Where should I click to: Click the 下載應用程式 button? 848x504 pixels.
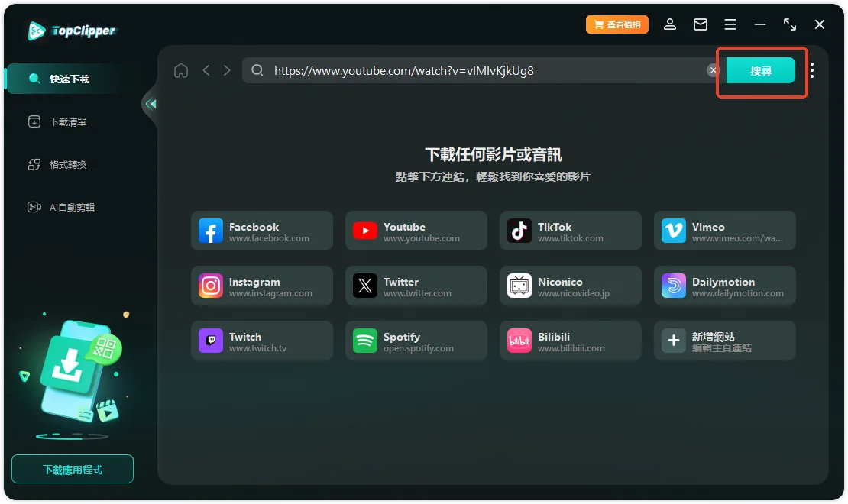click(73, 469)
